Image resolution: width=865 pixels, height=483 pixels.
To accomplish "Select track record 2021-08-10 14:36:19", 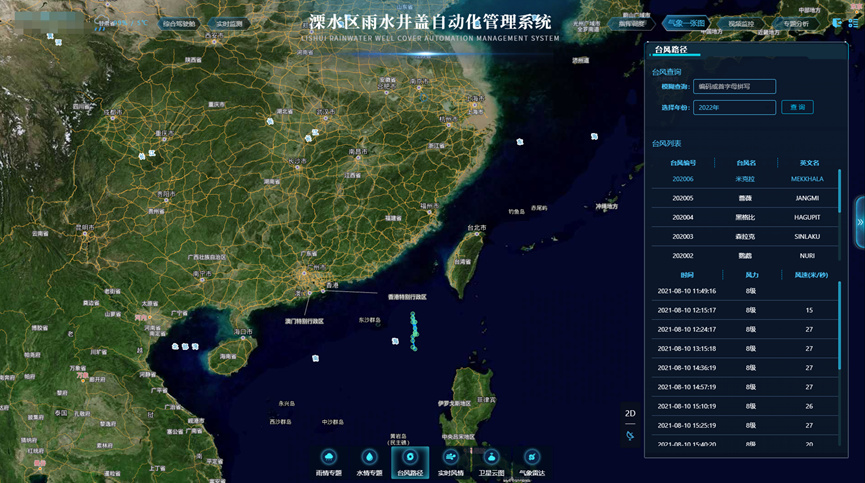I will (744, 368).
